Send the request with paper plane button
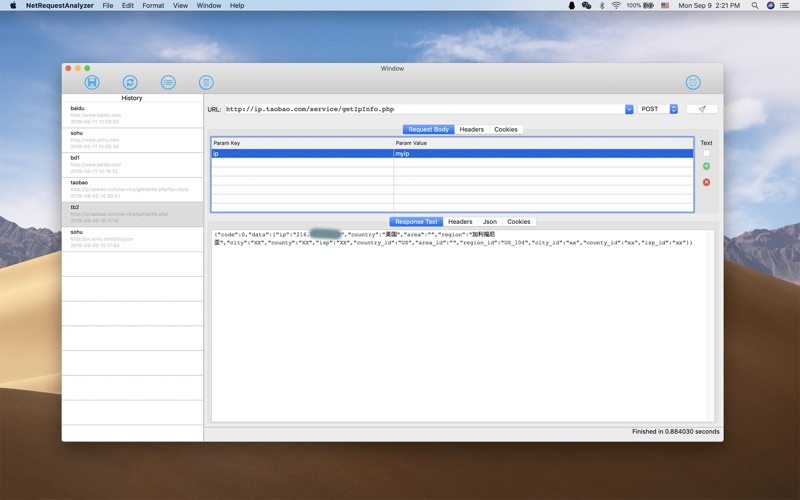Screen dimensions: 800x500 click(x=702, y=109)
